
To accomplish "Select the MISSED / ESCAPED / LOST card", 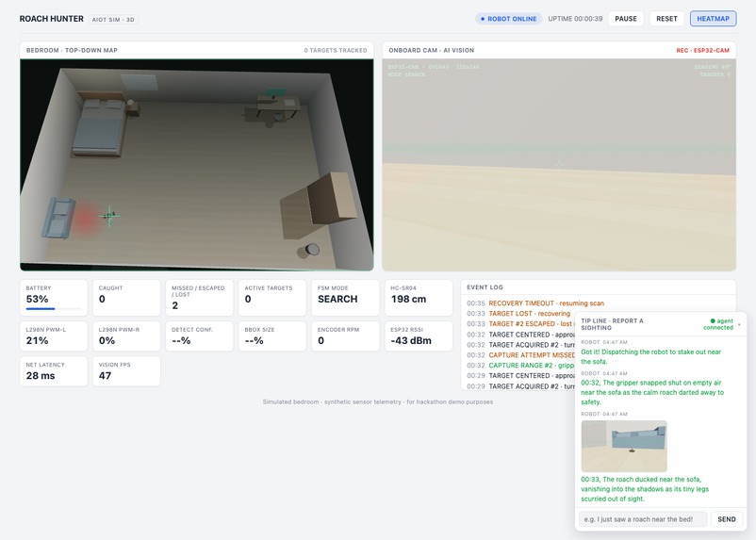I will 199,298.
